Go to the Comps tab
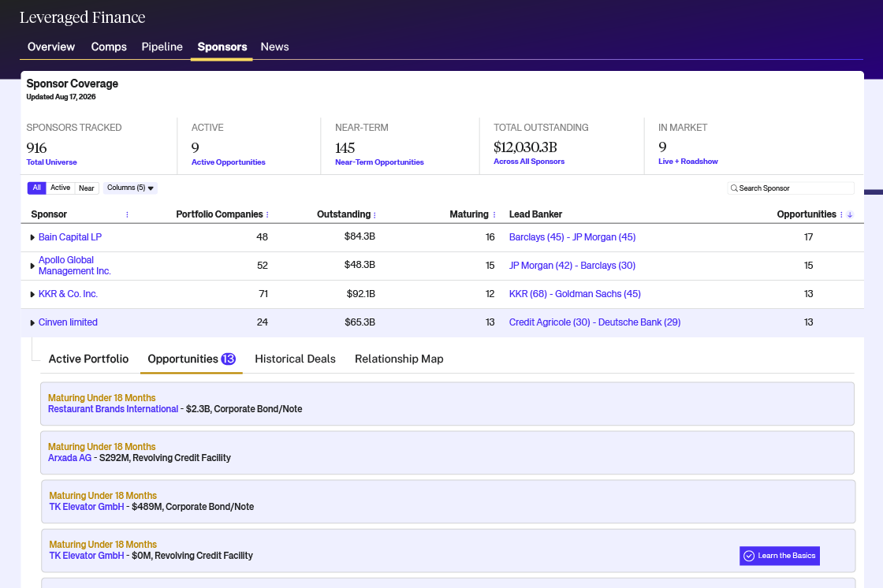The width and height of the screenshot is (883, 588). 109,47
